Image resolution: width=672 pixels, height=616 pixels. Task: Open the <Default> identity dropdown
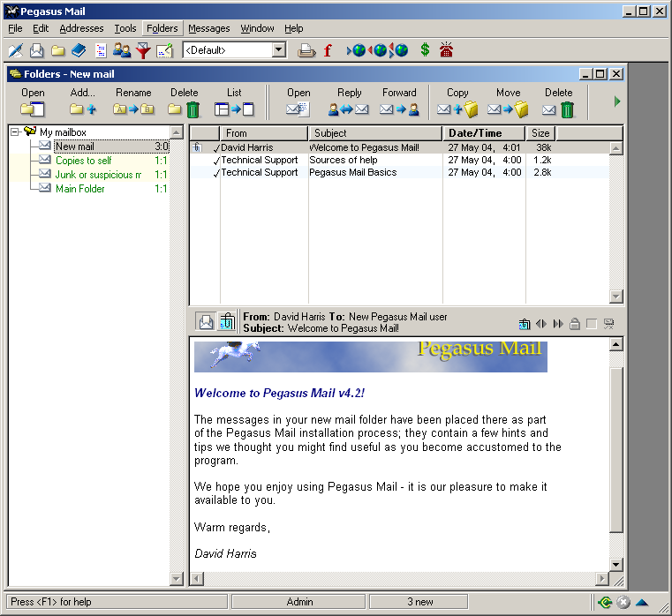(x=279, y=50)
